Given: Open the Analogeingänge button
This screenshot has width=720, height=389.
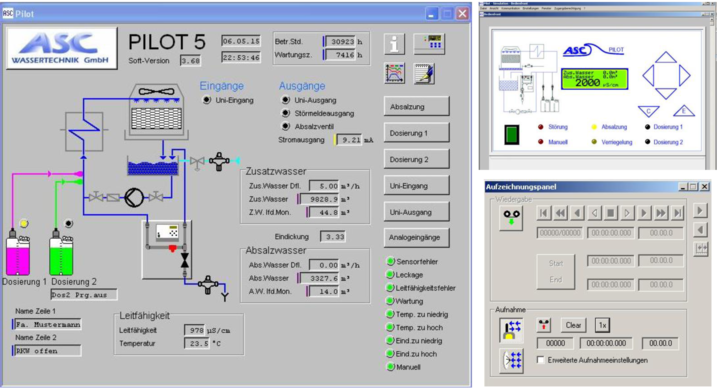Looking at the screenshot, I should point(416,237).
